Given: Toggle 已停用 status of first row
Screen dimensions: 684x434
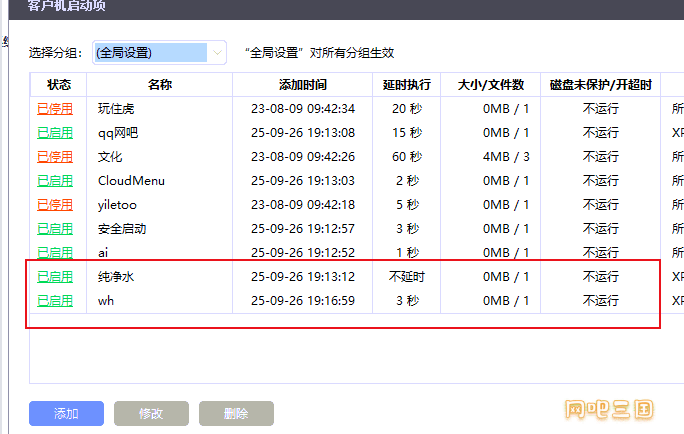Looking at the screenshot, I should tap(55, 108).
